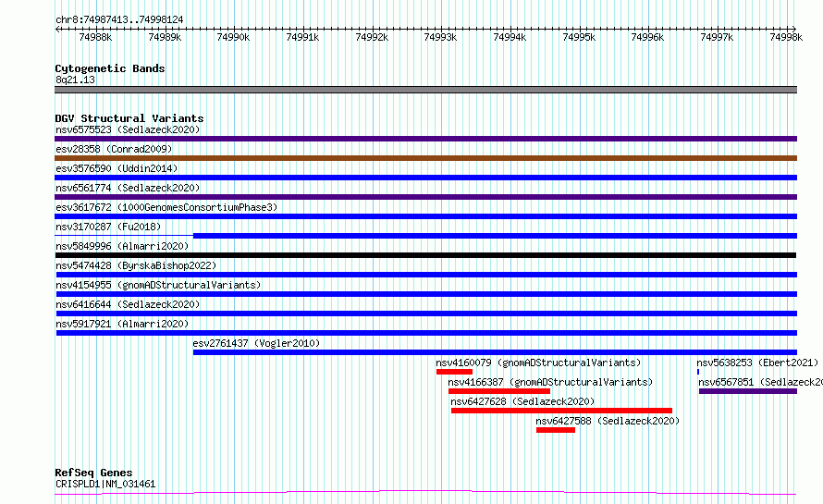Open the esv3576590 (Uddin2014) variant label

tap(117, 168)
